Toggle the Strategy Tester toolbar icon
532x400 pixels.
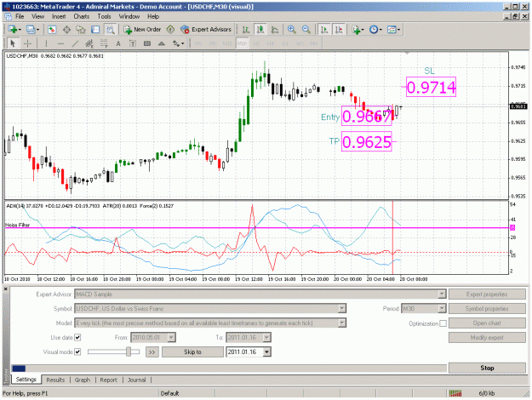(x=110, y=30)
